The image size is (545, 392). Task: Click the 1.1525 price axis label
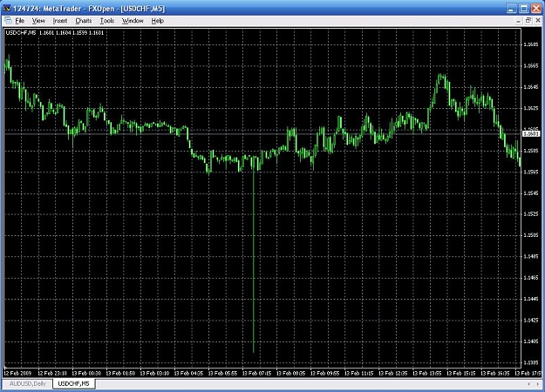(x=531, y=214)
